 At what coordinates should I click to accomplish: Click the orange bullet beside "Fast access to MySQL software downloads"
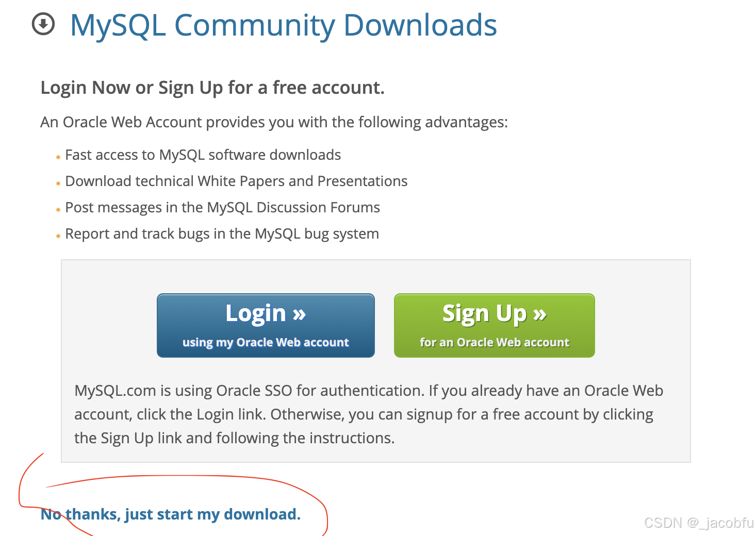(58, 157)
